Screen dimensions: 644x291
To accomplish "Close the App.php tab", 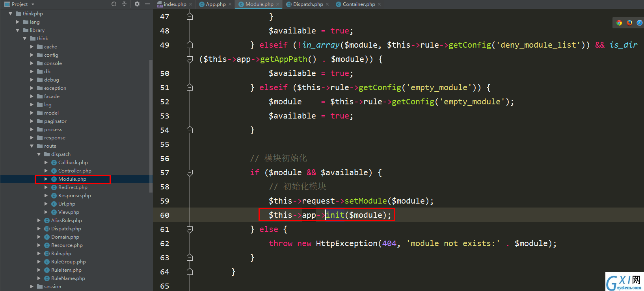I will pos(230,4).
